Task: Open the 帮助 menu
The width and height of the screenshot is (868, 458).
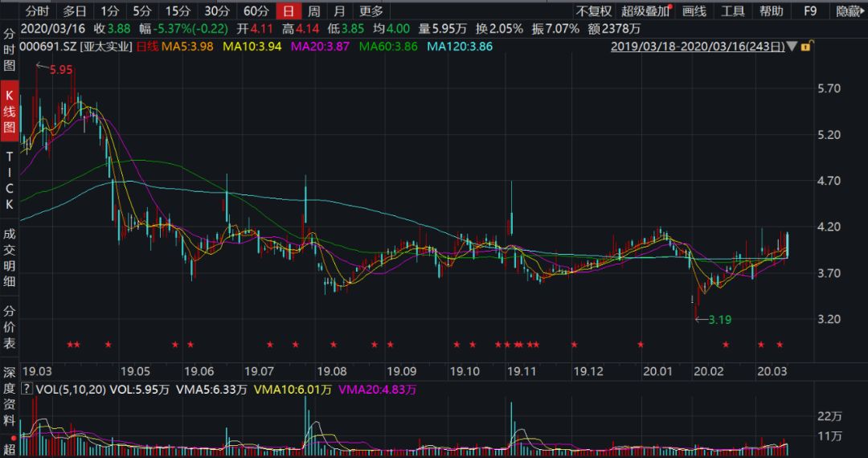Action: coord(771,11)
